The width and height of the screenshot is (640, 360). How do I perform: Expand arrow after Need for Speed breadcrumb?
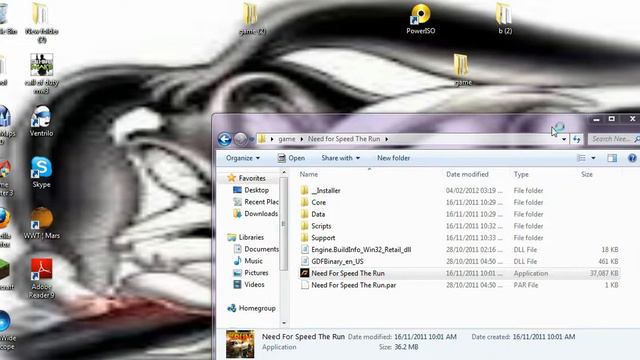point(386,139)
